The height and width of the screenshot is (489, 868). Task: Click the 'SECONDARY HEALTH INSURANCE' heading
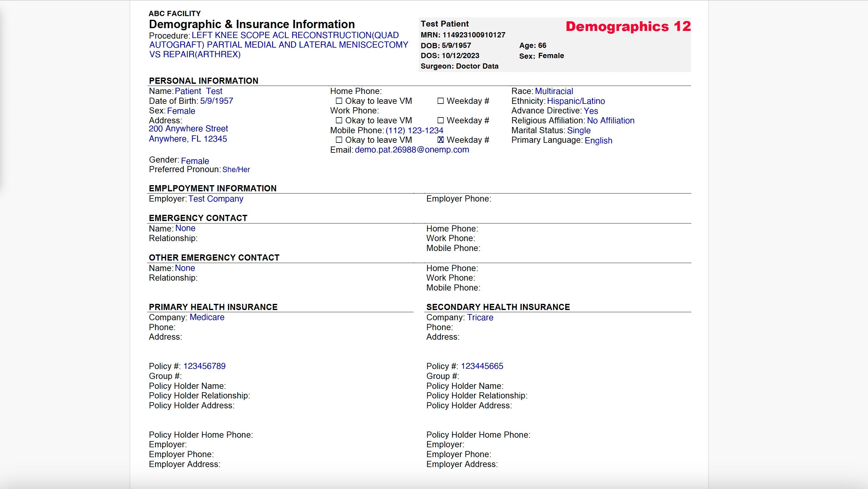(x=498, y=307)
